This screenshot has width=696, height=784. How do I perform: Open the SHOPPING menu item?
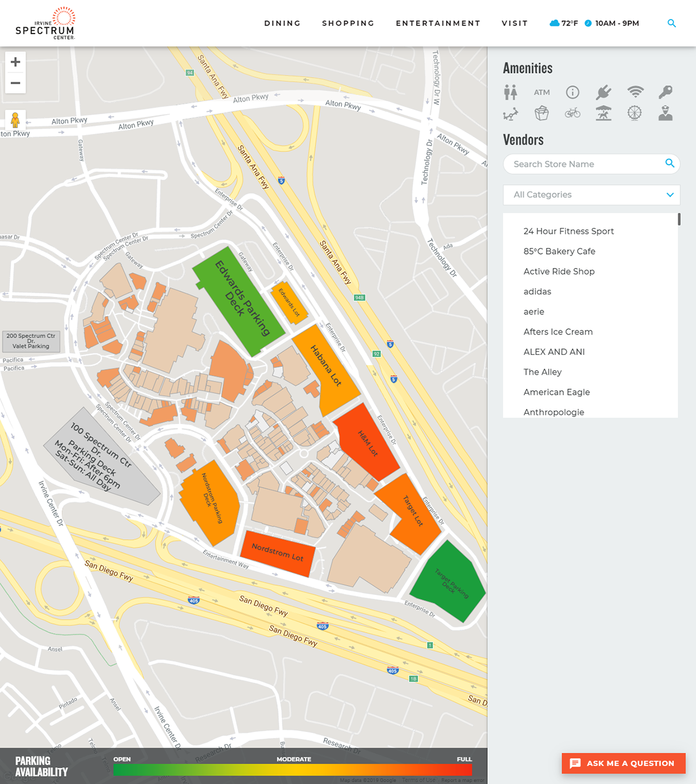pos(348,23)
